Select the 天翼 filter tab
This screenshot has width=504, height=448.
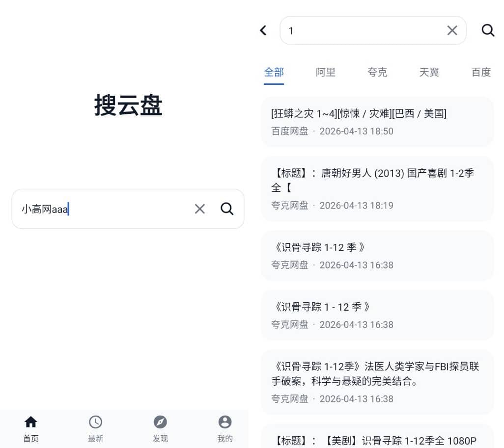tap(428, 72)
